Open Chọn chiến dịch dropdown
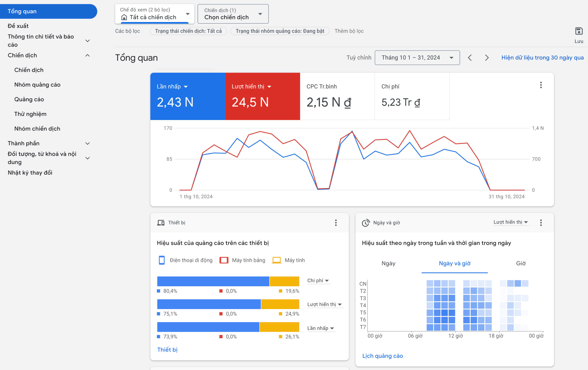The image size is (588, 370). (233, 14)
